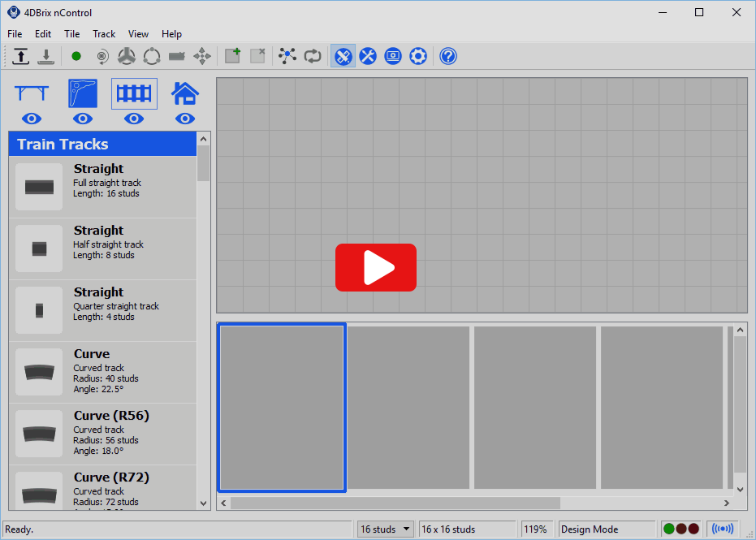This screenshot has height=540, width=756.
Task: Open the View menu
Action: (138, 34)
